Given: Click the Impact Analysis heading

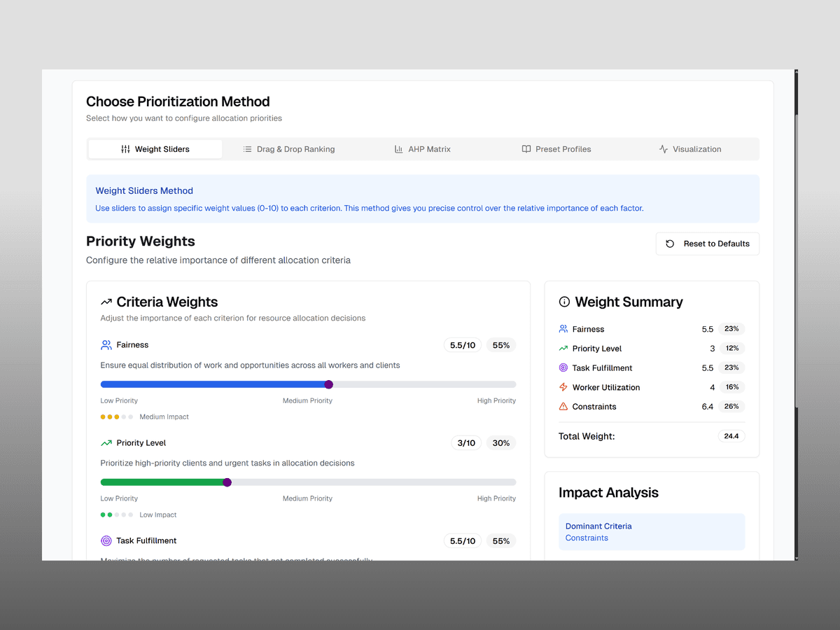Looking at the screenshot, I should [x=608, y=493].
